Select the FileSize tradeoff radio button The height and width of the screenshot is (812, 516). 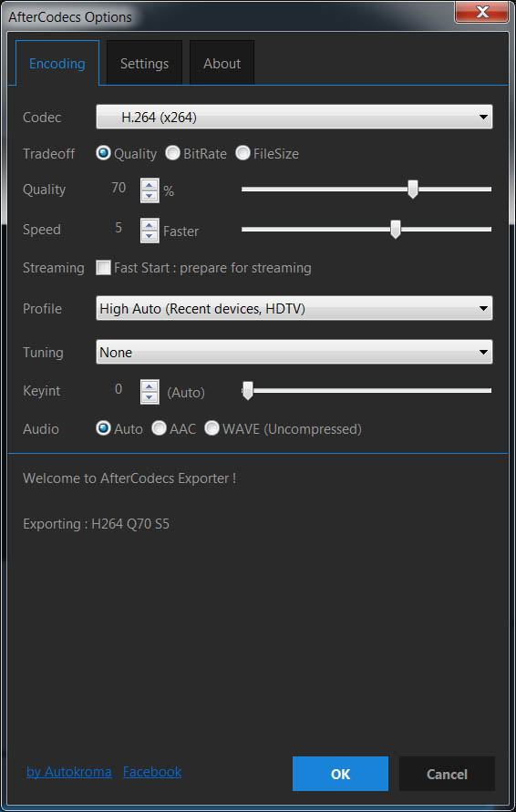243,153
